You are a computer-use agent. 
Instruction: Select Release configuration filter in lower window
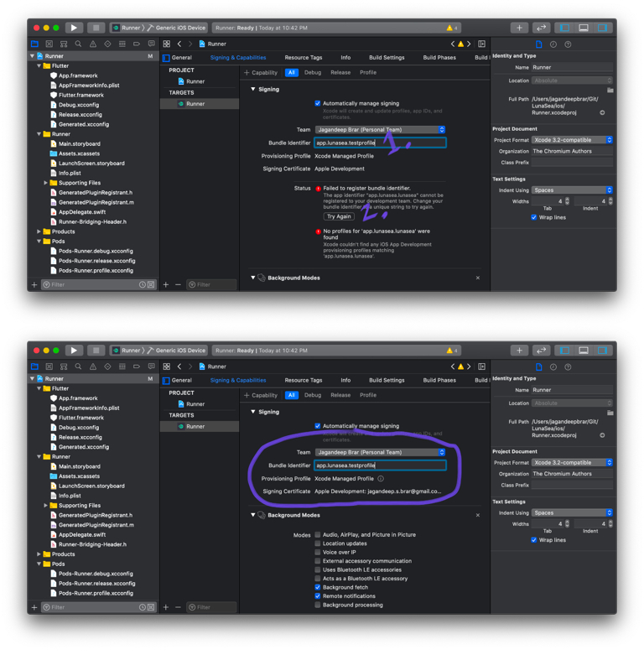(340, 395)
